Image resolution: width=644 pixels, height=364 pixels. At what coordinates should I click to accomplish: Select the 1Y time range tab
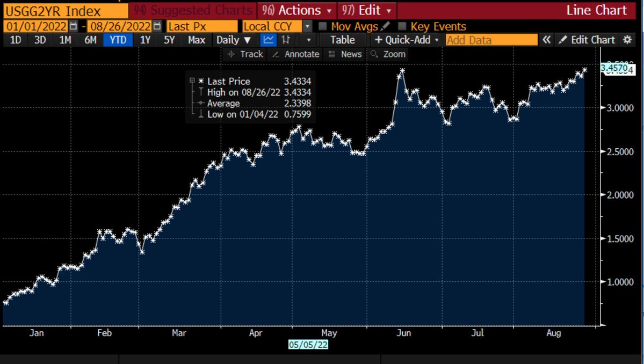click(x=145, y=40)
